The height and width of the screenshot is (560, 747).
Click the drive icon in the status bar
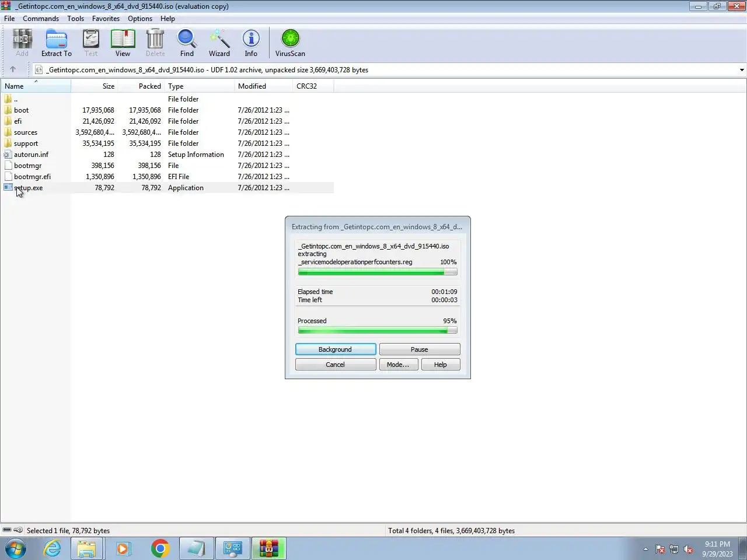tap(7, 530)
